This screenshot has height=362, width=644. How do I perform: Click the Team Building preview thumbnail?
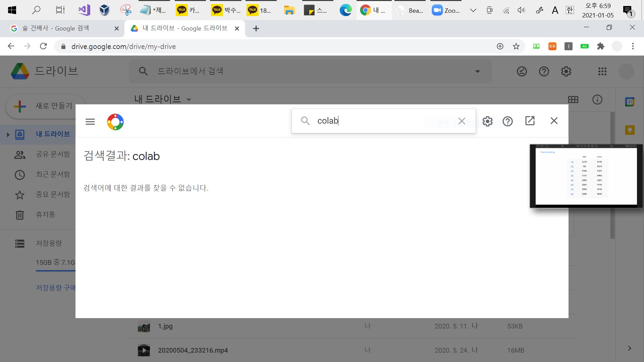click(x=586, y=176)
